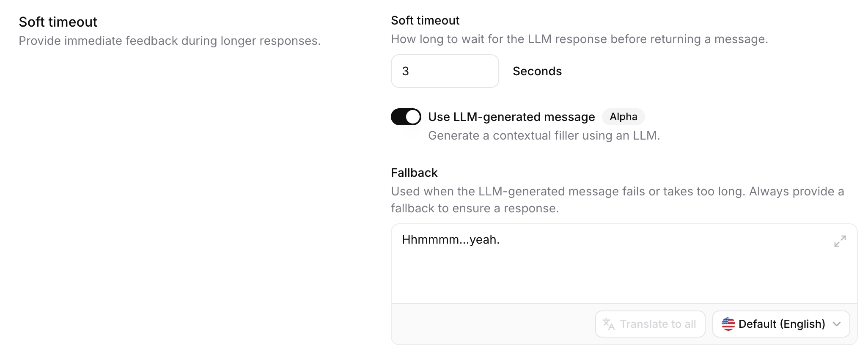Click the chevron beside Default (English)
This screenshot has height=357, width=868.
pyautogui.click(x=836, y=324)
